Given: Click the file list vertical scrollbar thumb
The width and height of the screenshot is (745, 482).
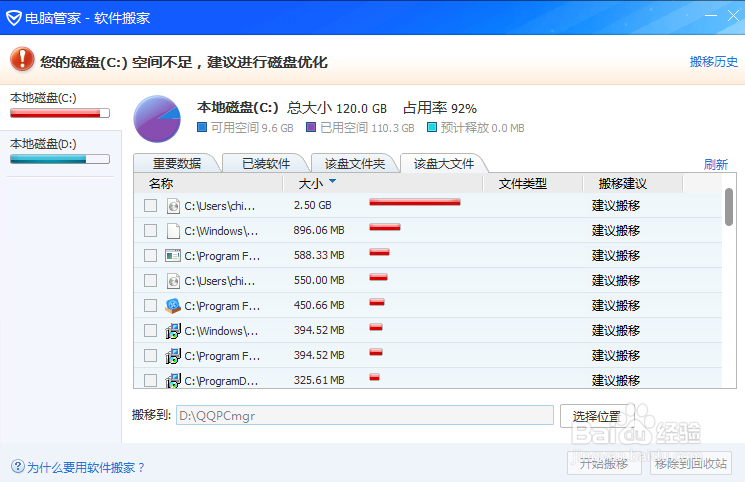Looking at the screenshot, I should pyautogui.click(x=729, y=207).
